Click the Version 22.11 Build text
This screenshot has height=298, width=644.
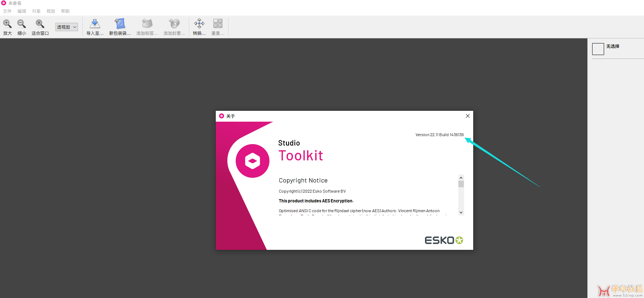pyautogui.click(x=439, y=135)
